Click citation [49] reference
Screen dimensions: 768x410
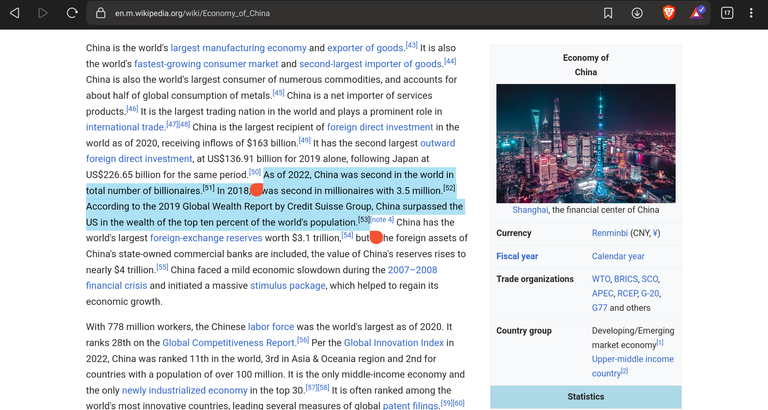coord(305,140)
